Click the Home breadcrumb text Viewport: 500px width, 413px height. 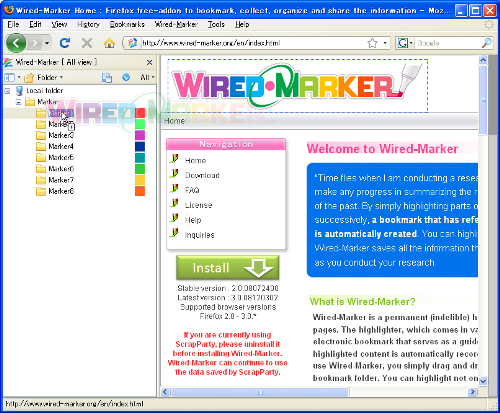174,121
